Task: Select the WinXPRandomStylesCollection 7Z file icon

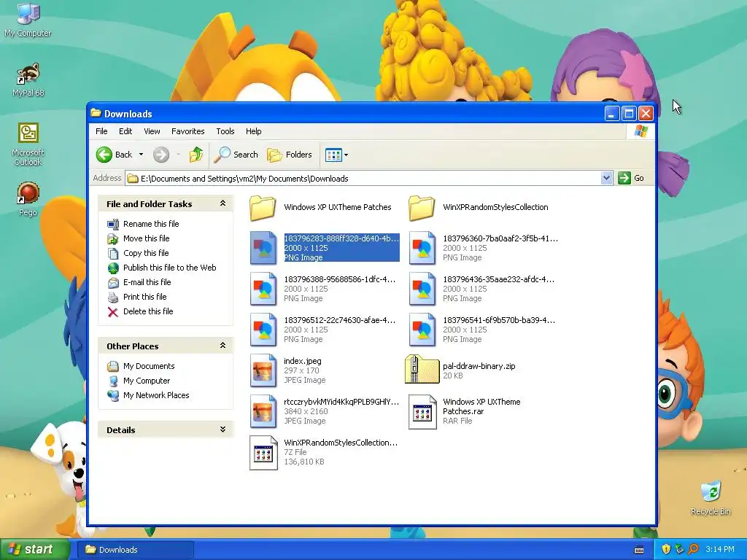Action: (x=263, y=453)
